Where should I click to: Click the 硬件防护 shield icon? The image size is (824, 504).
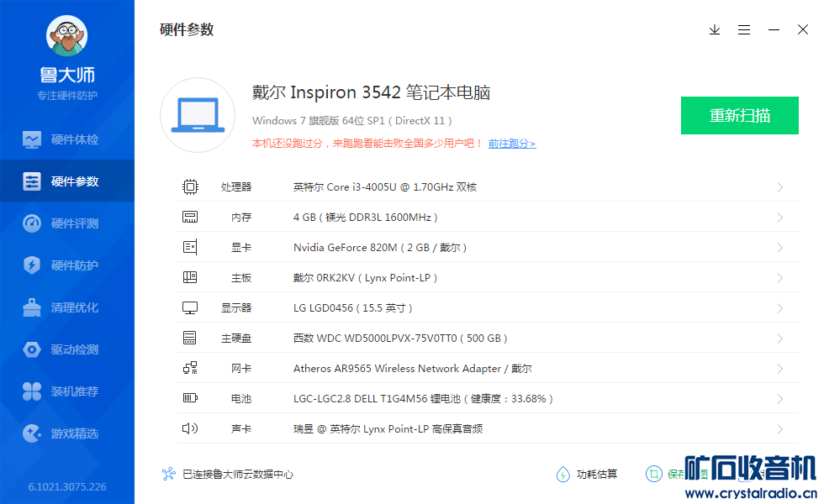[32, 265]
